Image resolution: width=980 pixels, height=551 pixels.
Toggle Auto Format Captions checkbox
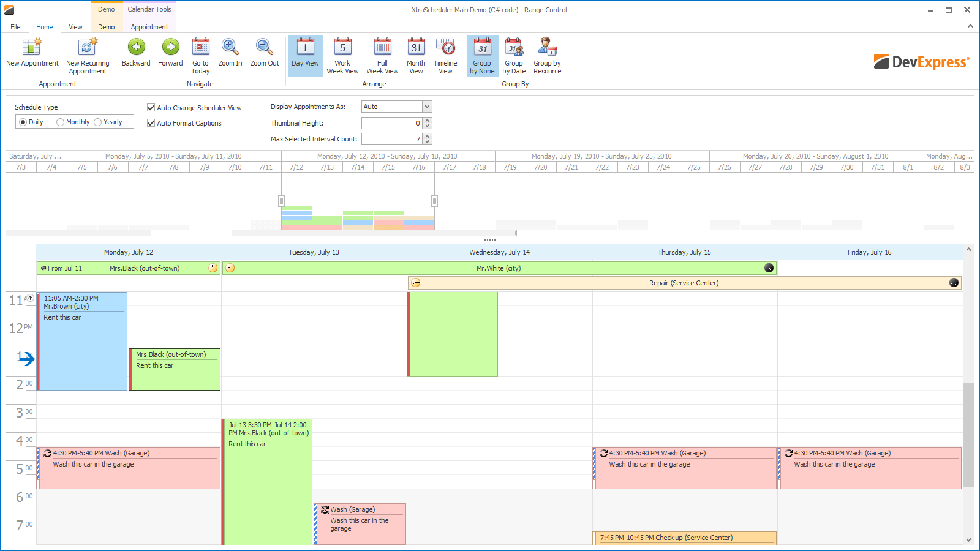(x=184, y=123)
